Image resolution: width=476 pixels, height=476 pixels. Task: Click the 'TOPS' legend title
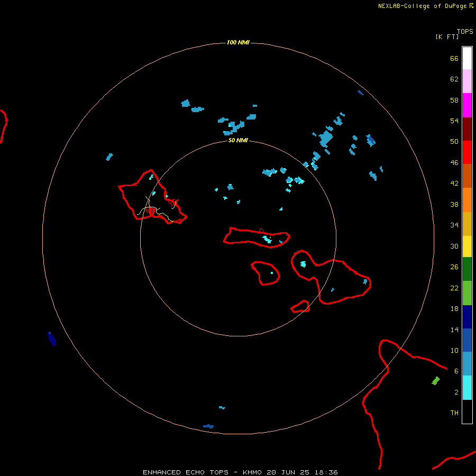point(465,32)
